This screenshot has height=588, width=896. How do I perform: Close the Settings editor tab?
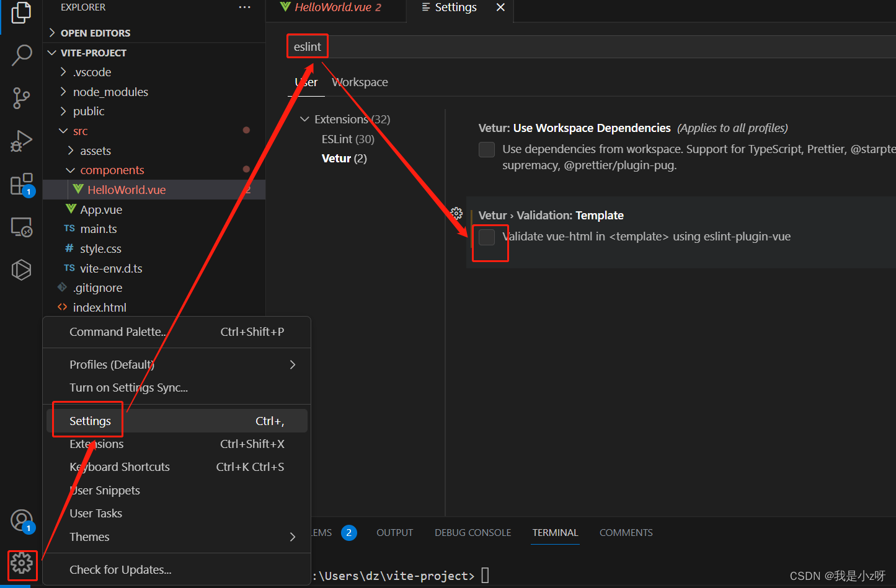[x=500, y=7]
